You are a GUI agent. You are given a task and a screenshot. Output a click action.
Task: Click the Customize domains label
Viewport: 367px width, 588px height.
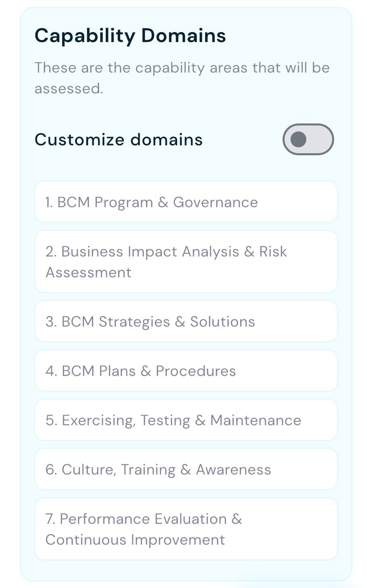tap(118, 140)
